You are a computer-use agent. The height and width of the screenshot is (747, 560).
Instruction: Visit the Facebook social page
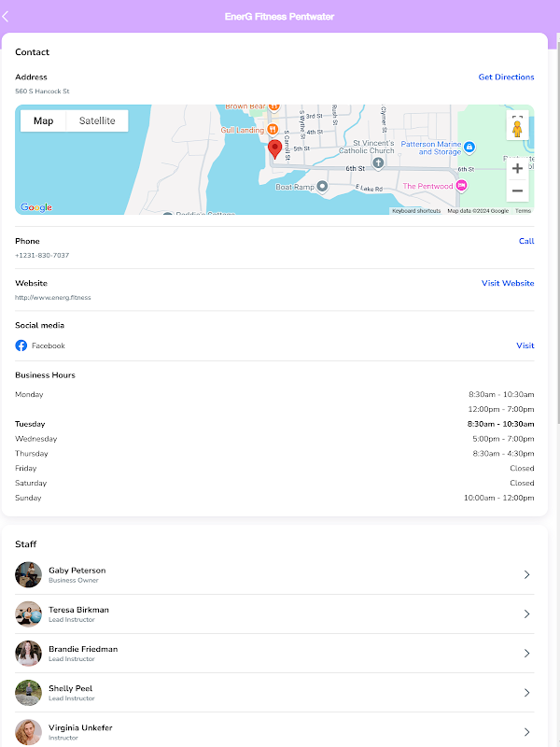pos(525,345)
